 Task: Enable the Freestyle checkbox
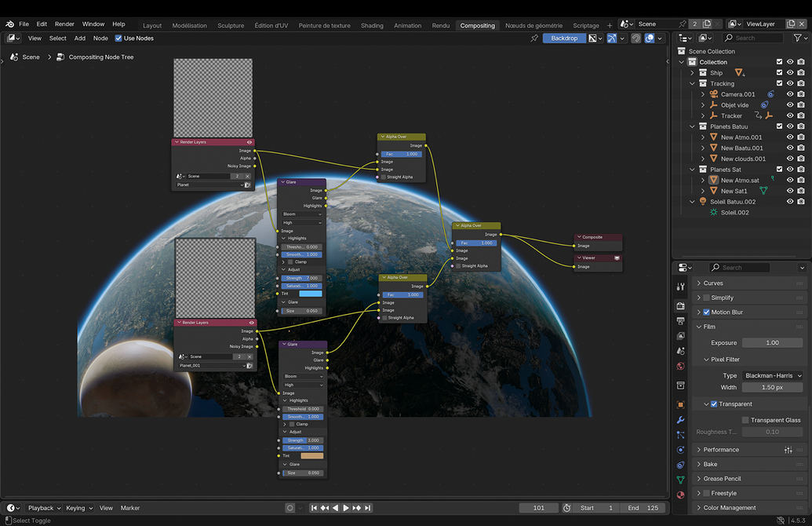point(706,493)
